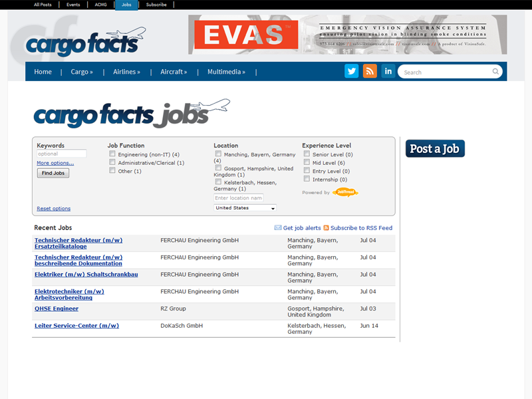Expand the Multimedia navigation menu

pyautogui.click(x=226, y=72)
